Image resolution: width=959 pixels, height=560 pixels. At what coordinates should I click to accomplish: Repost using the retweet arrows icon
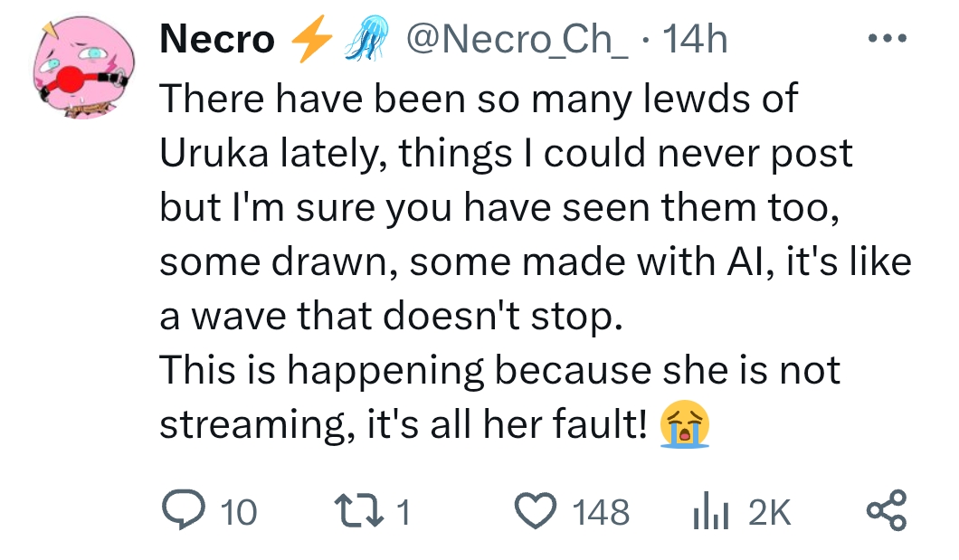361,513
